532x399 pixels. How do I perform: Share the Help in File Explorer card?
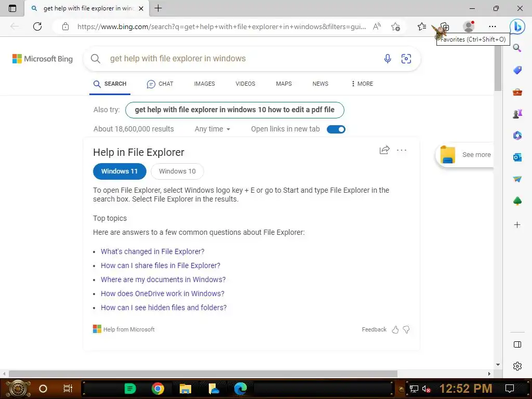(x=384, y=150)
